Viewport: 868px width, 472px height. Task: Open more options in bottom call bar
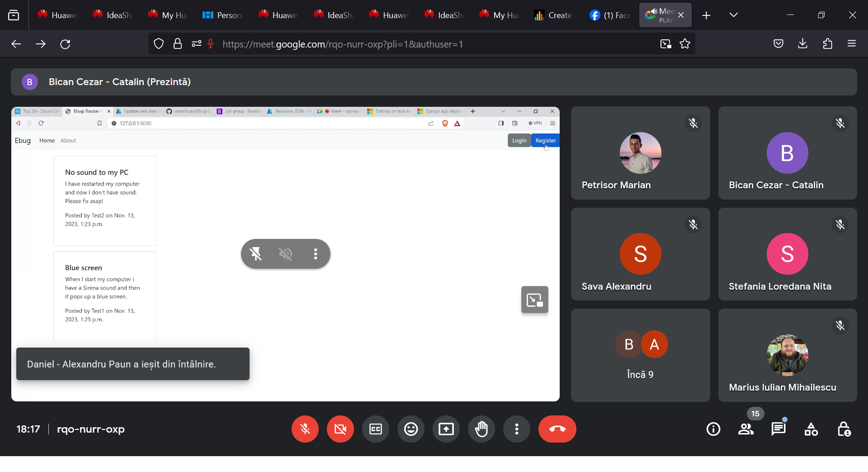[517, 429]
